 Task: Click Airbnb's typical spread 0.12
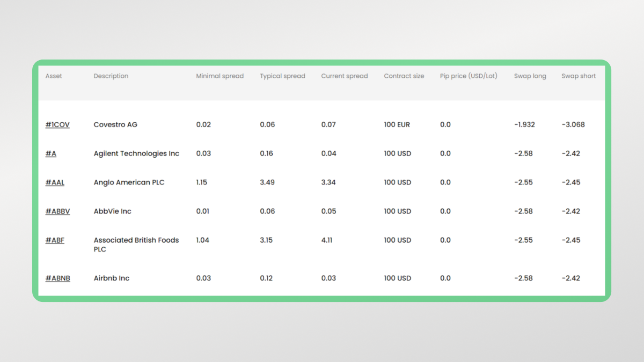pyautogui.click(x=267, y=278)
